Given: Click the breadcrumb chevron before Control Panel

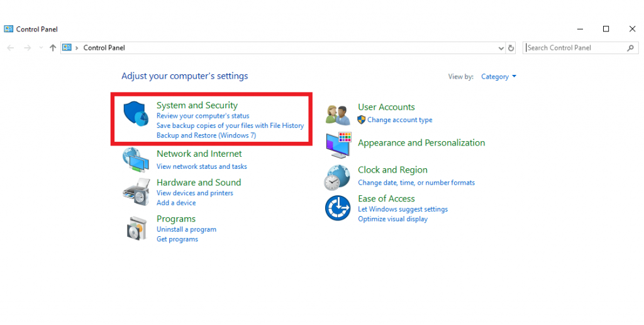Looking at the screenshot, I should [77, 48].
